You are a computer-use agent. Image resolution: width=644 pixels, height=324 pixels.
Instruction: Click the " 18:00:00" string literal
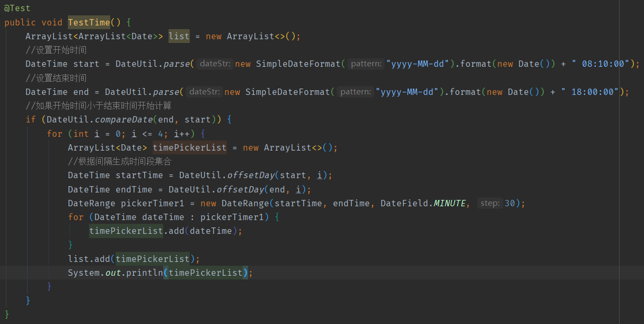pyautogui.click(x=590, y=92)
